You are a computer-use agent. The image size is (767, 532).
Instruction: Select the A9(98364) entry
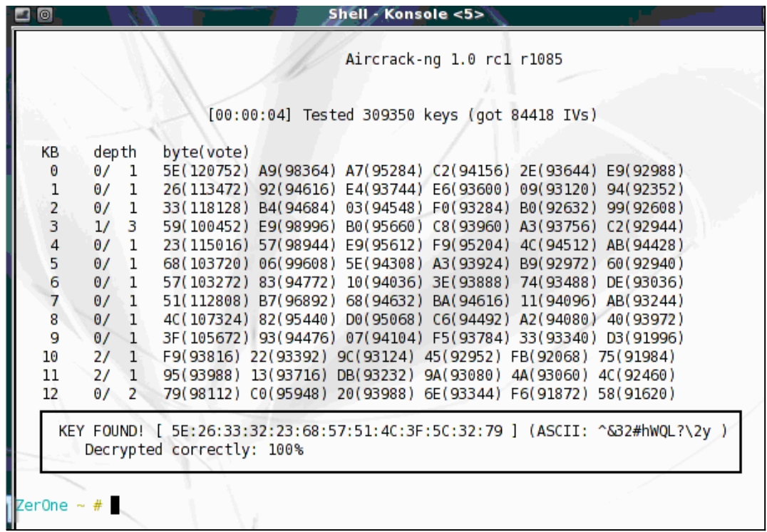[x=297, y=171]
